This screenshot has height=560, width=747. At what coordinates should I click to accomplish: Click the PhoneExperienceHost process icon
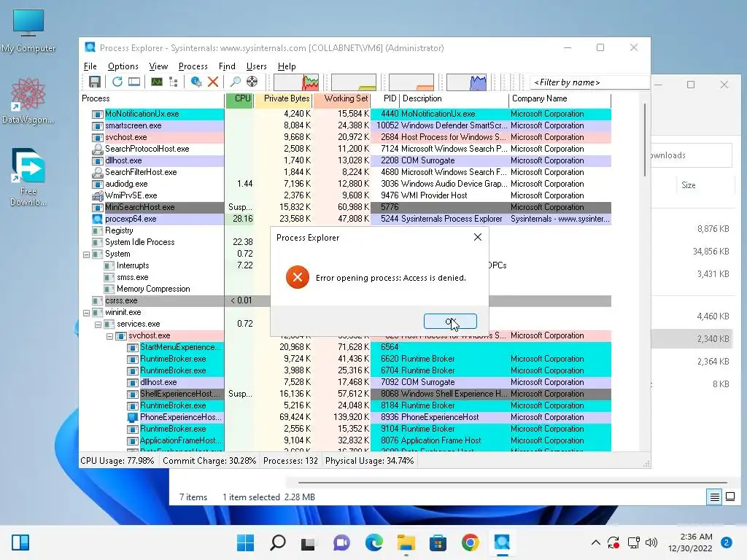[x=133, y=417]
